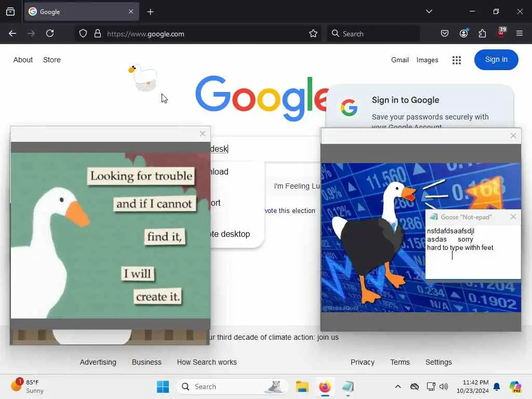Open File Explorer from the taskbar
The image size is (532, 399).
[302, 387]
